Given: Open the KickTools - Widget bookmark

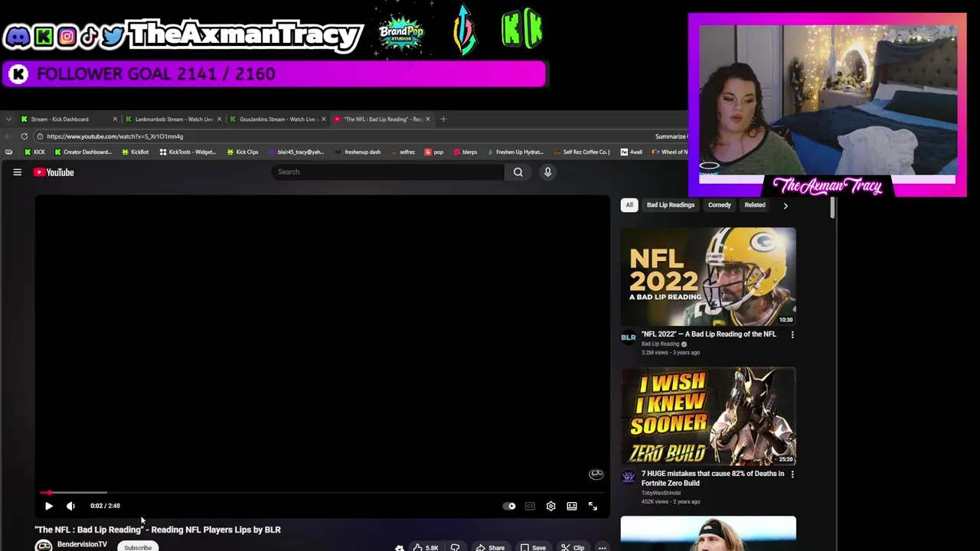Looking at the screenshot, I should [188, 152].
